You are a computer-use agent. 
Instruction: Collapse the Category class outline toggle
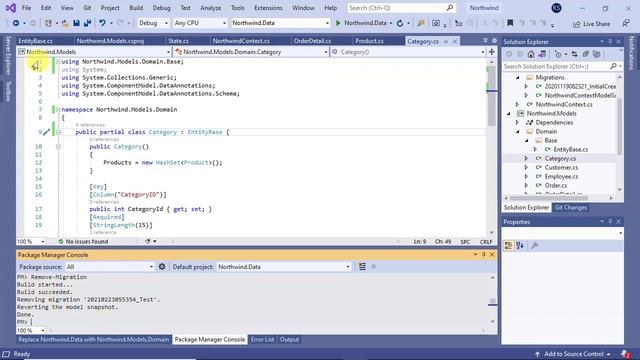click(x=58, y=132)
